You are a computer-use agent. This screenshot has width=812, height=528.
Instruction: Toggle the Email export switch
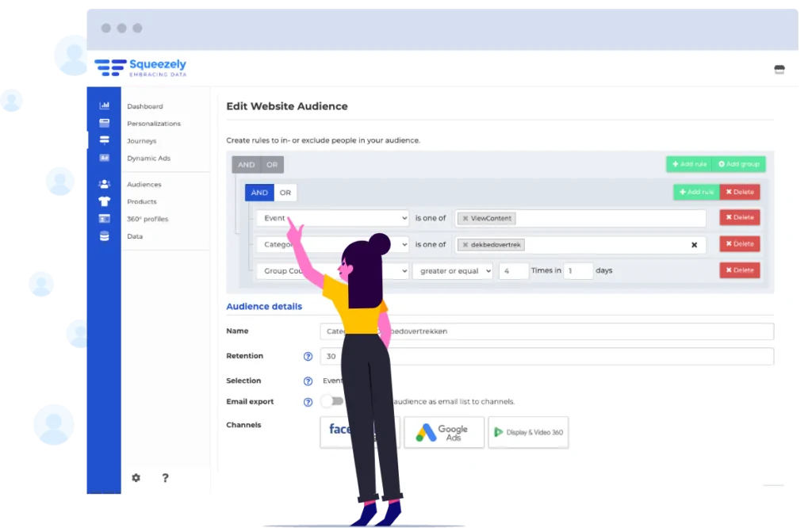coord(331,402)
